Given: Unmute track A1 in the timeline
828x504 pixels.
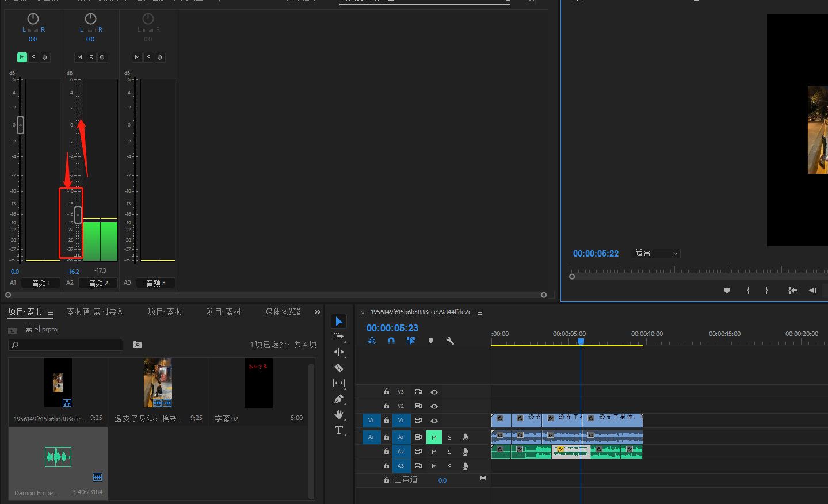Looking at the screenshot, I should (x=434, y=437).
